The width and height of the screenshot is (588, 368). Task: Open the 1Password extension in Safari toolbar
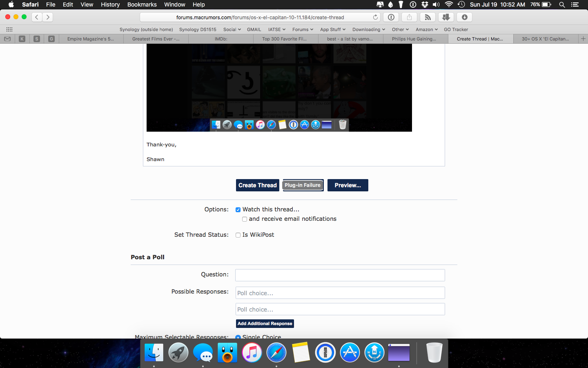pyautogui.click(x=391, y=17)
